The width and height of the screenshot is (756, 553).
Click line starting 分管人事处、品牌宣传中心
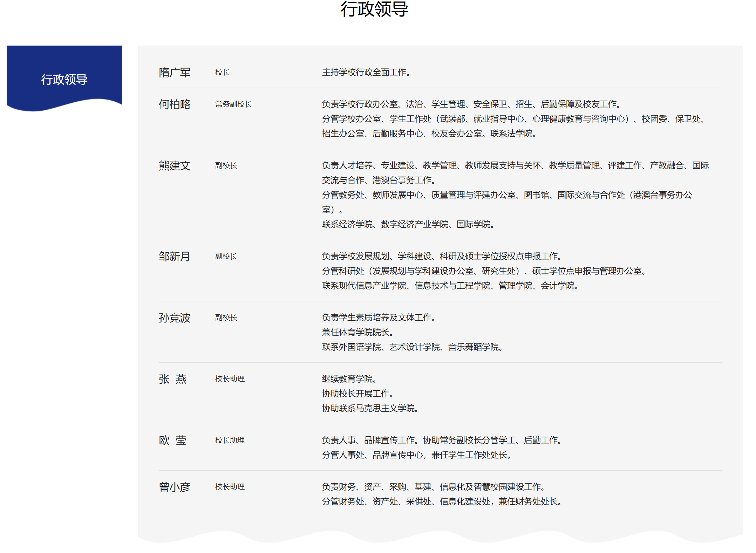(x=417, y=455)
